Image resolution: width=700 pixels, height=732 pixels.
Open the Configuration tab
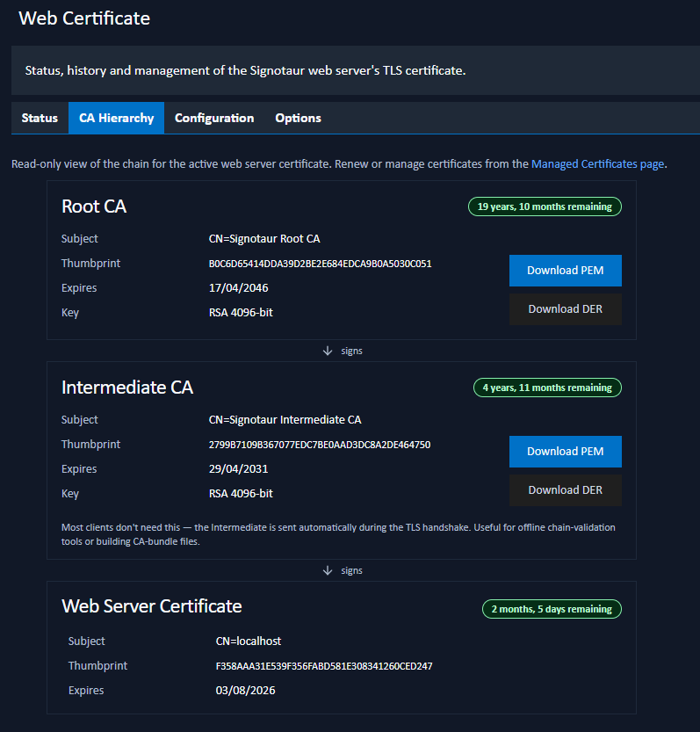pos(214,118)
